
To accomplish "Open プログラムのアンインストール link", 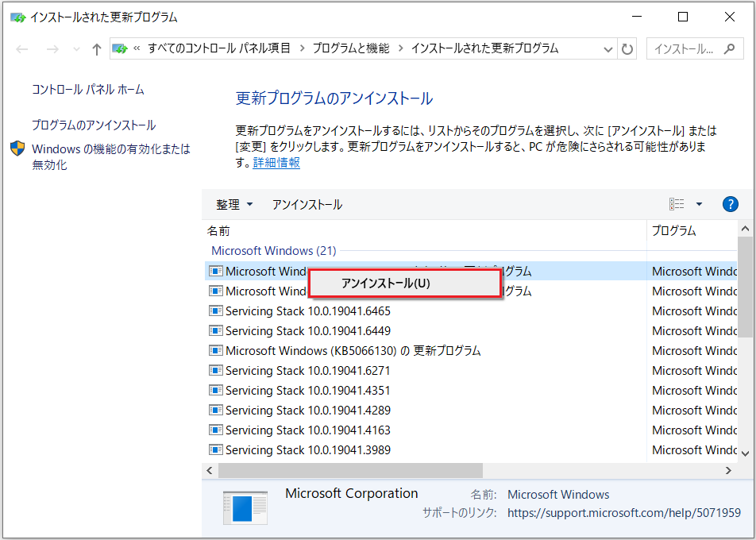I will click(94, 125).
